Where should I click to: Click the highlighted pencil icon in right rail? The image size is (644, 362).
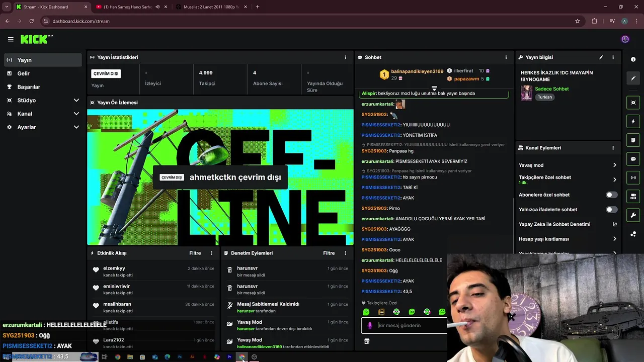tap(633, 78)
